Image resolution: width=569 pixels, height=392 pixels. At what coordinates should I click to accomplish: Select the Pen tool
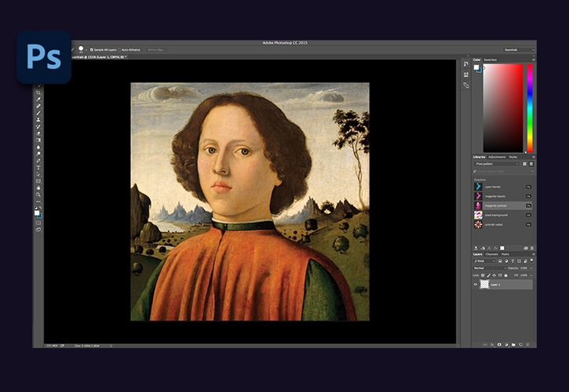tap(38, 161)
